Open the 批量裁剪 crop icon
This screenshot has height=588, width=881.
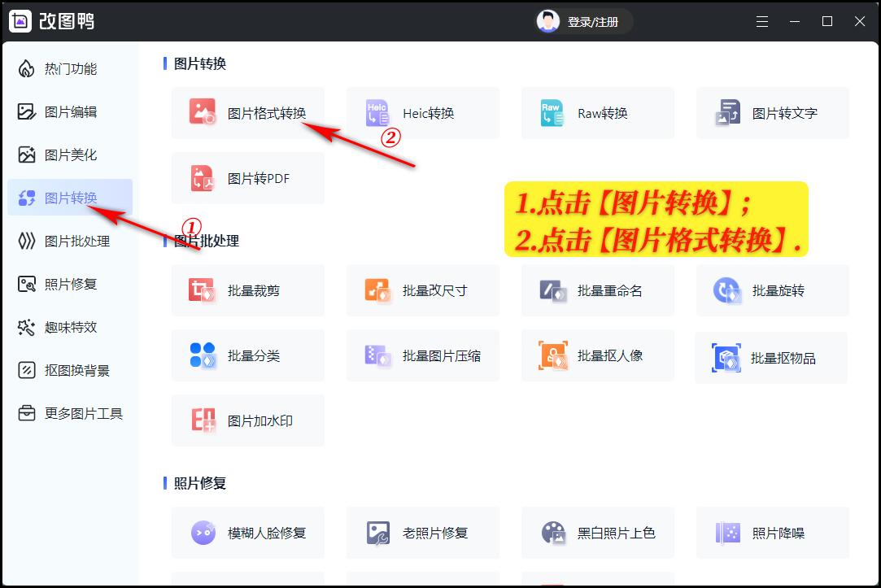click(x=202, y=290)
